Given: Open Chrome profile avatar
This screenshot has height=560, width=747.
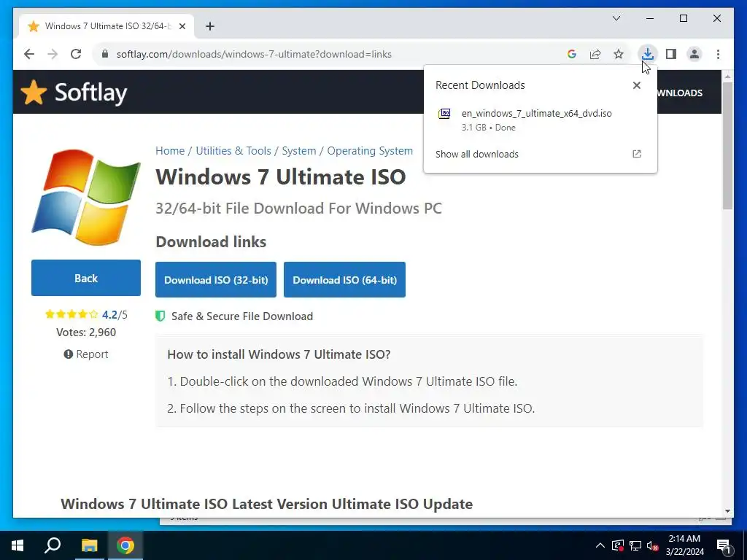Looking at the screenshot, I should (x=694, y=54).
